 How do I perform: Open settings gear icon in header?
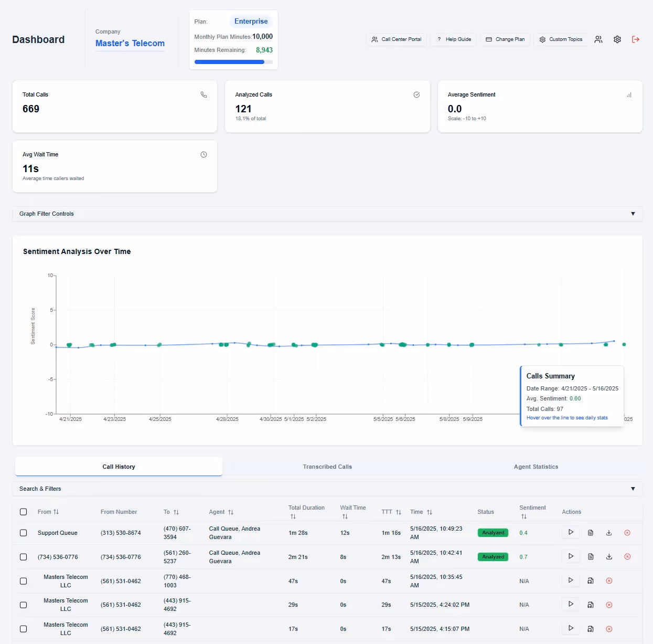point(617,39)
